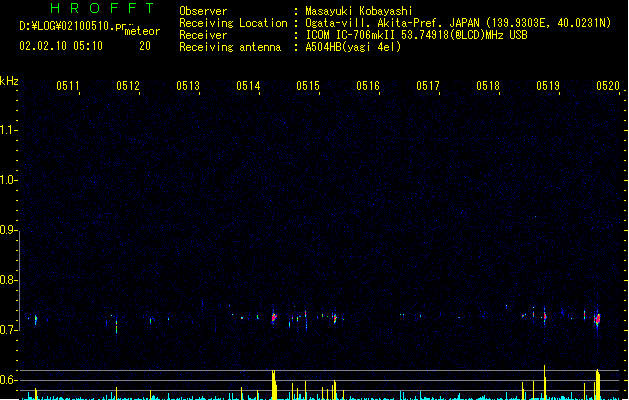Click the 0520 time marker

(608, 86)
